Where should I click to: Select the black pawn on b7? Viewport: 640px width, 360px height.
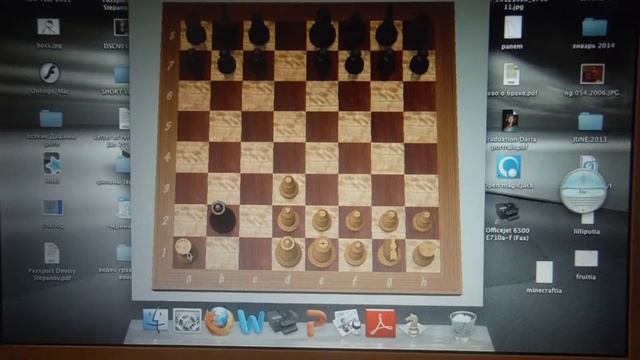(226, 62)
